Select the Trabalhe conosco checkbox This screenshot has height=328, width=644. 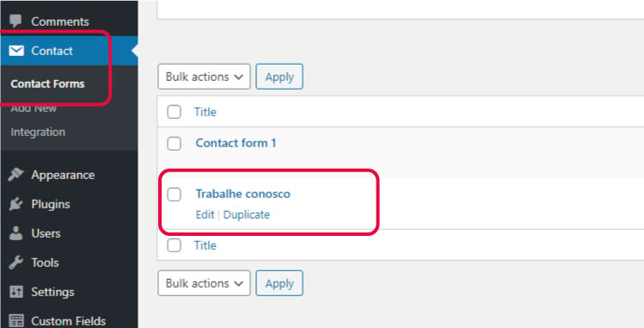[x=175, y=195]
